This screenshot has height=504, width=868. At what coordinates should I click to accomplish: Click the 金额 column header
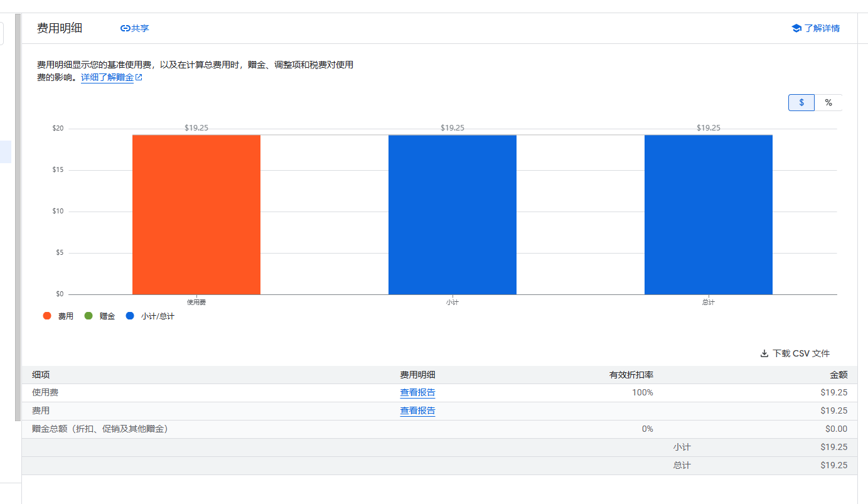(839, 375)
